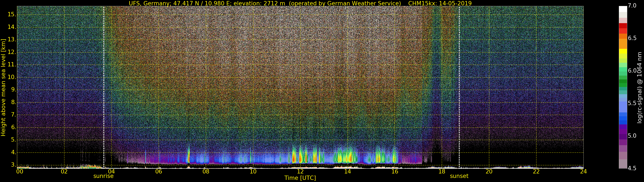Click the 'Height above mean sea level [km]' label

3,88
